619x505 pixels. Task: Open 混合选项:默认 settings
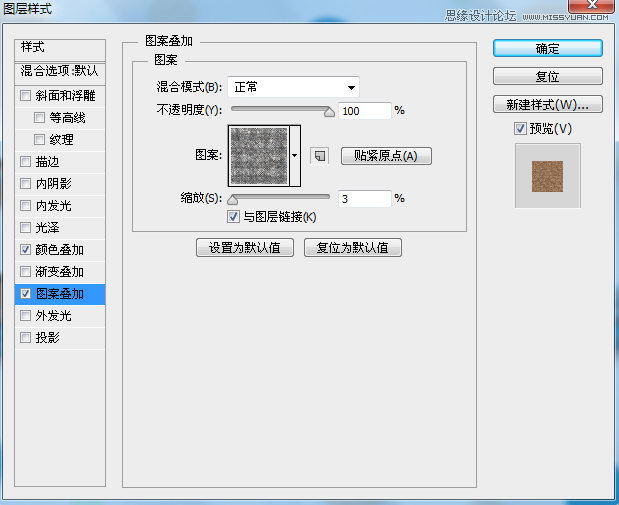(x=60, y=73)
